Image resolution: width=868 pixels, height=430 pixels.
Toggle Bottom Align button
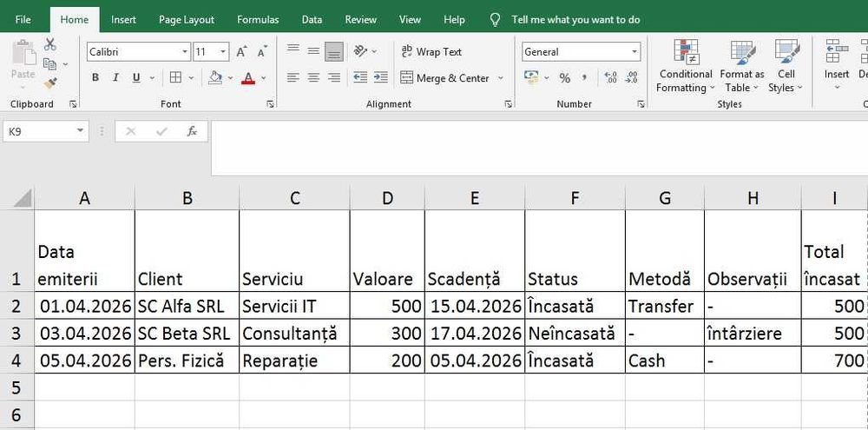(x=334, y=51)
